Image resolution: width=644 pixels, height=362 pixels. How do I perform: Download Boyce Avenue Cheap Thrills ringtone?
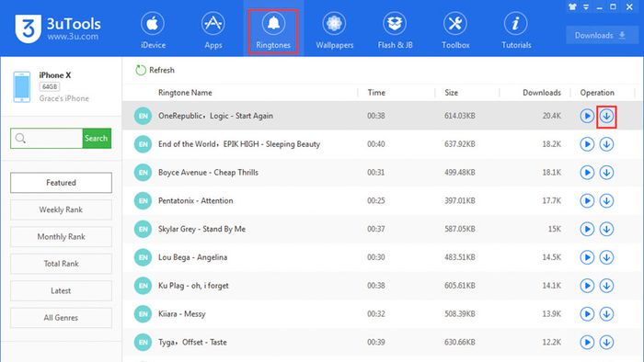(606, 173)
